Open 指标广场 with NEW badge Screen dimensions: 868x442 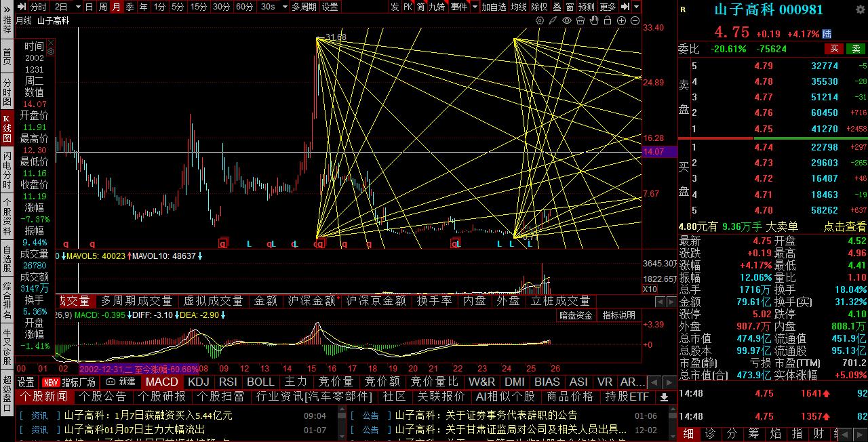tap(70, 382)
